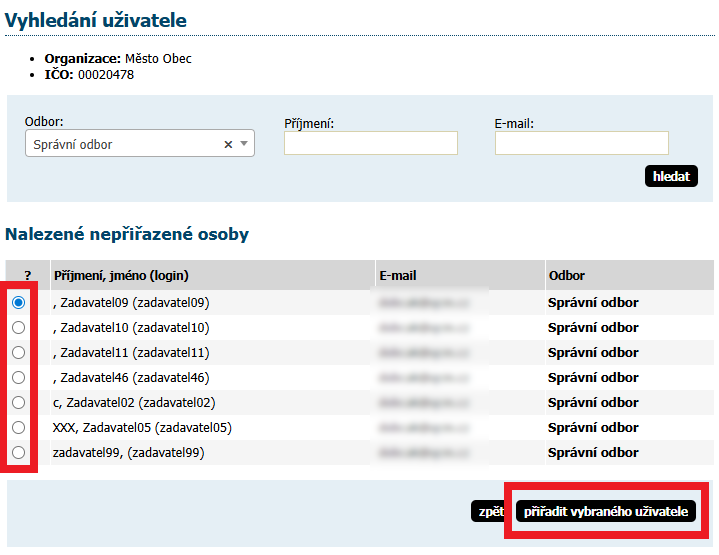The width and height of the screenshot is (719, 555).
Task: Click Správní odbor cell in Zadavatel09 row
Action: (x=592, y=303)
